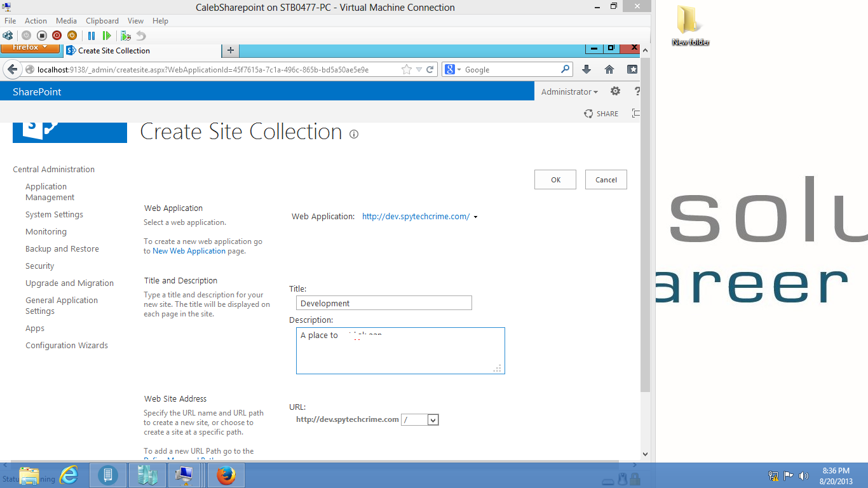Screen dimensions: 868x488
Task: Go back using Firefox back arrow
Action: tap(12, 69)
